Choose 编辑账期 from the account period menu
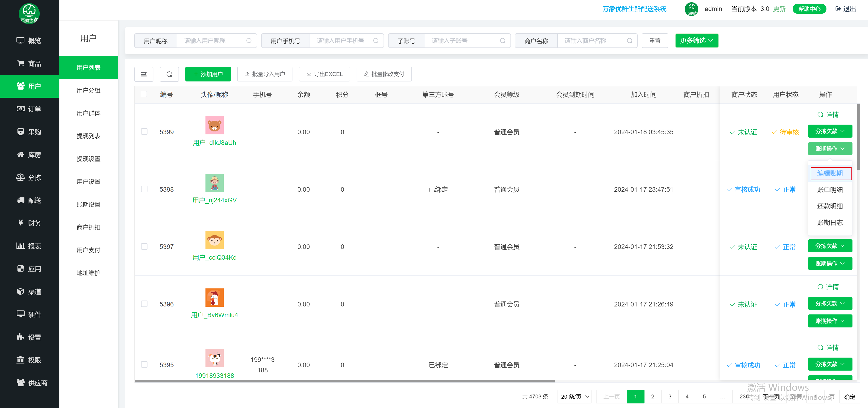This screenshot has width=868, height=408. tap(830, 173)
